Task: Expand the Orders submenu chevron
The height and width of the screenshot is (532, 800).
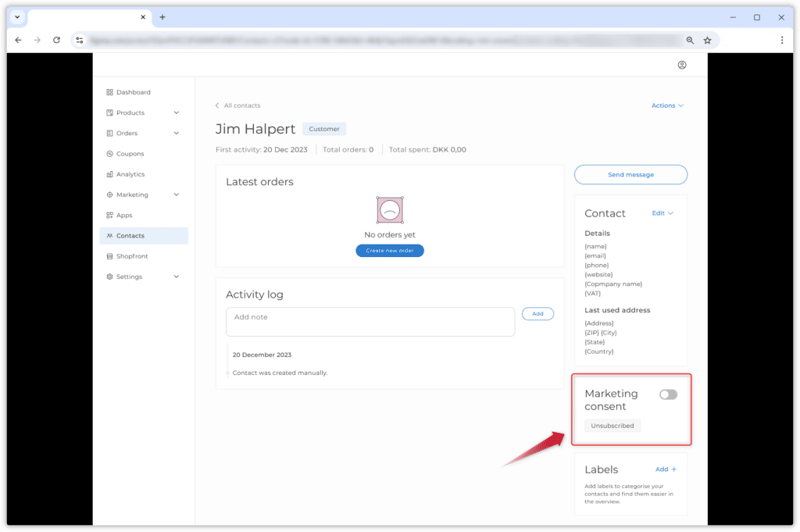Action: tap(177, 134)
